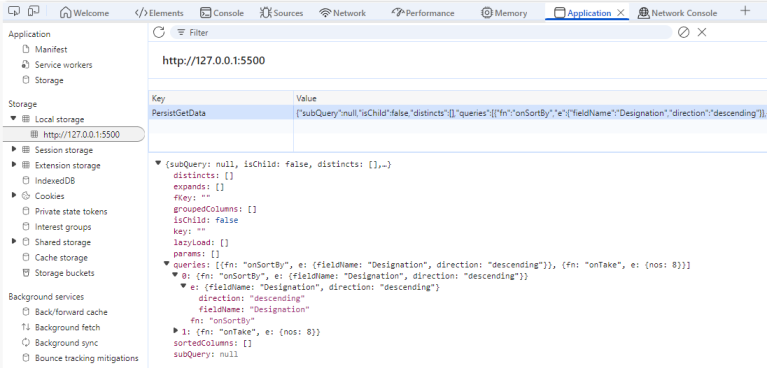The width and height of the screenshot is (767, 368).
Task: Open the Network tab
Action: [x=342, y=13]
